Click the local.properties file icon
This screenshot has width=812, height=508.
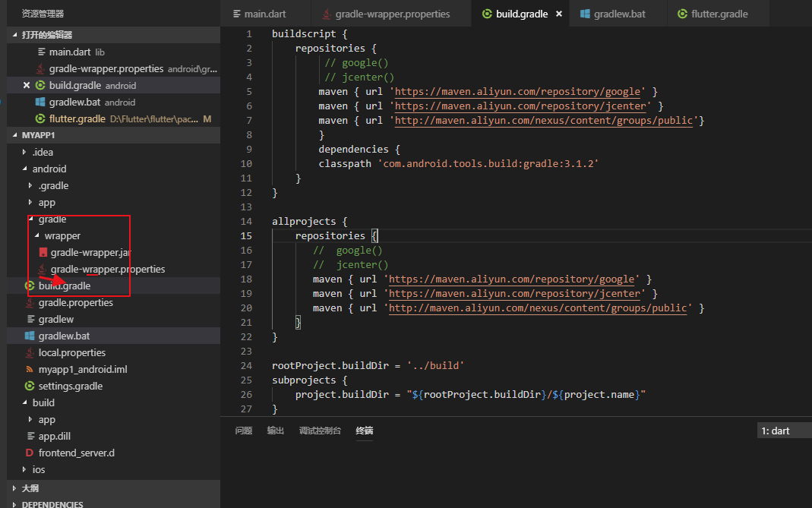[30, 352]
